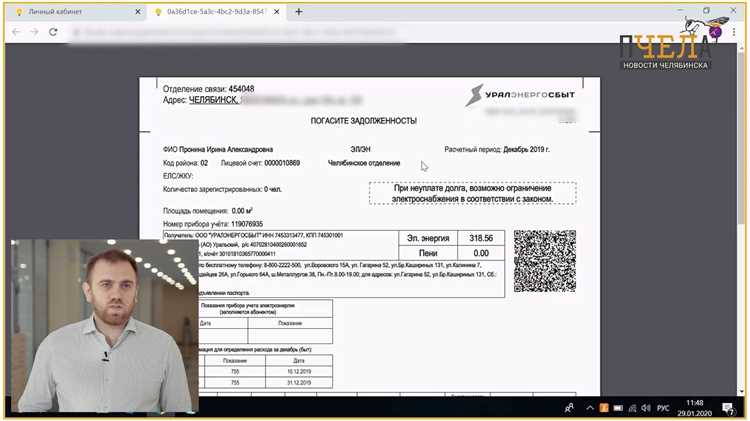The image size is (750, 421).
Task: Go back using the browser back arrow
Action: point(16,32)
